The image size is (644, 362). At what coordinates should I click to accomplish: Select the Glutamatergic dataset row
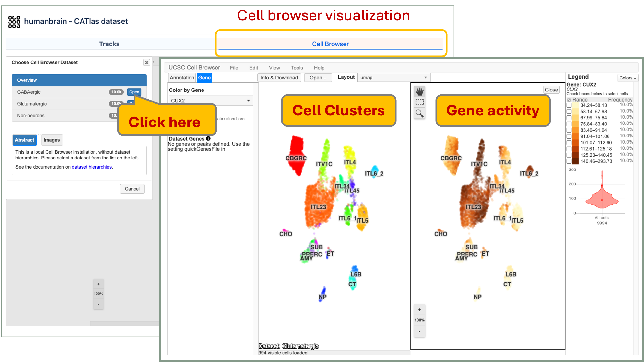point(79,104)
